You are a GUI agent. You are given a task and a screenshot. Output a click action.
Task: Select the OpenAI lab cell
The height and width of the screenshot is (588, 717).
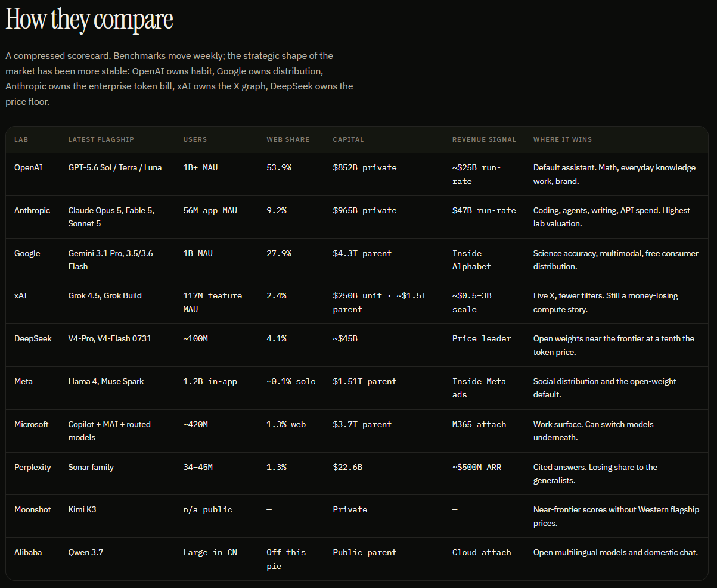point(29,167)
